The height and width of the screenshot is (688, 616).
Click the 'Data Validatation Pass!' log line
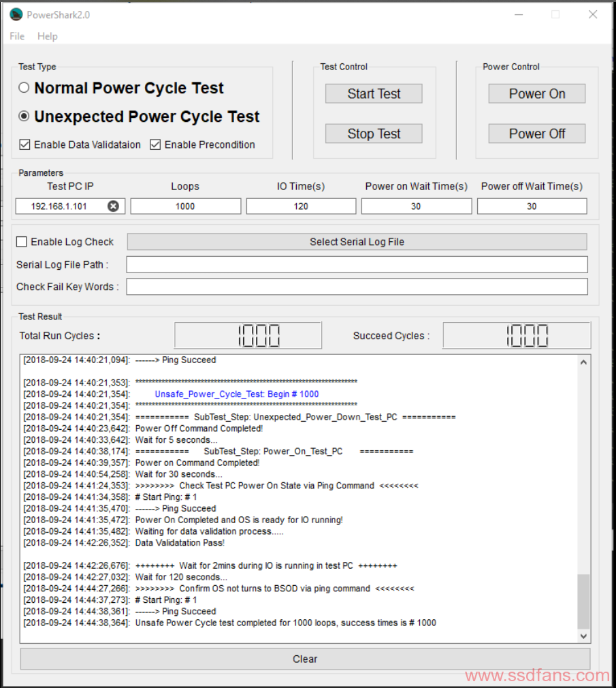click(180, 543)
